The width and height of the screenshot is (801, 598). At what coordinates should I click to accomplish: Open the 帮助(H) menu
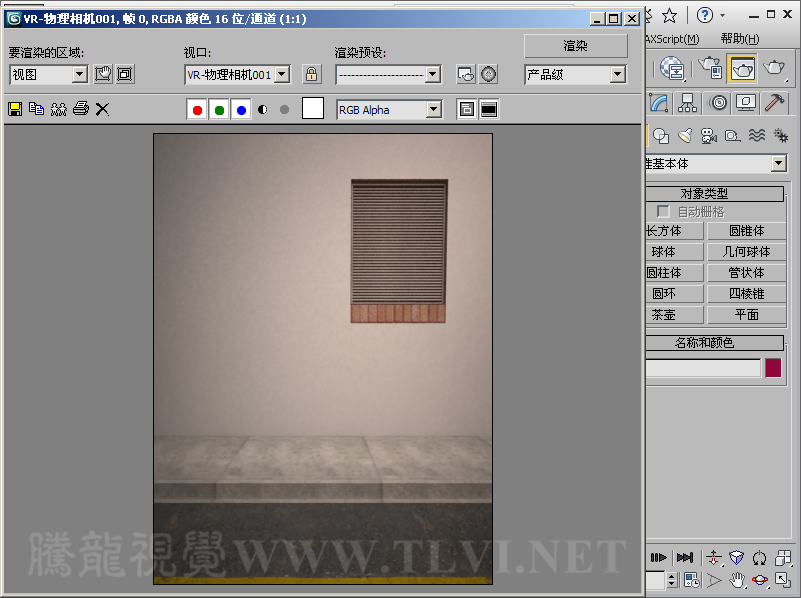tap(740, 39)
